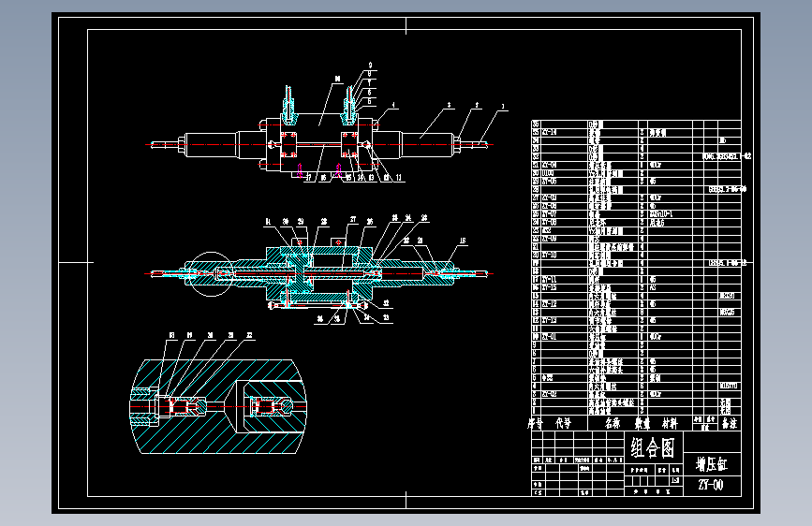Image resolution: width=812 pixels, height=526 pixels.
Task: Click balloon number 1 on top view
Action: (502, 107)
